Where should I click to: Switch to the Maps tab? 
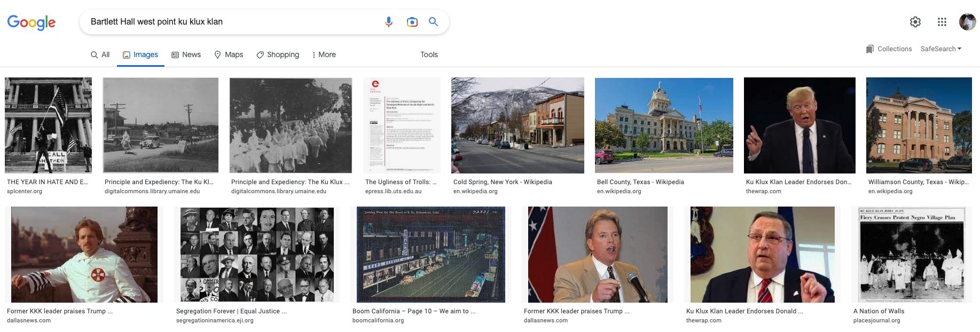coord(229,54)
